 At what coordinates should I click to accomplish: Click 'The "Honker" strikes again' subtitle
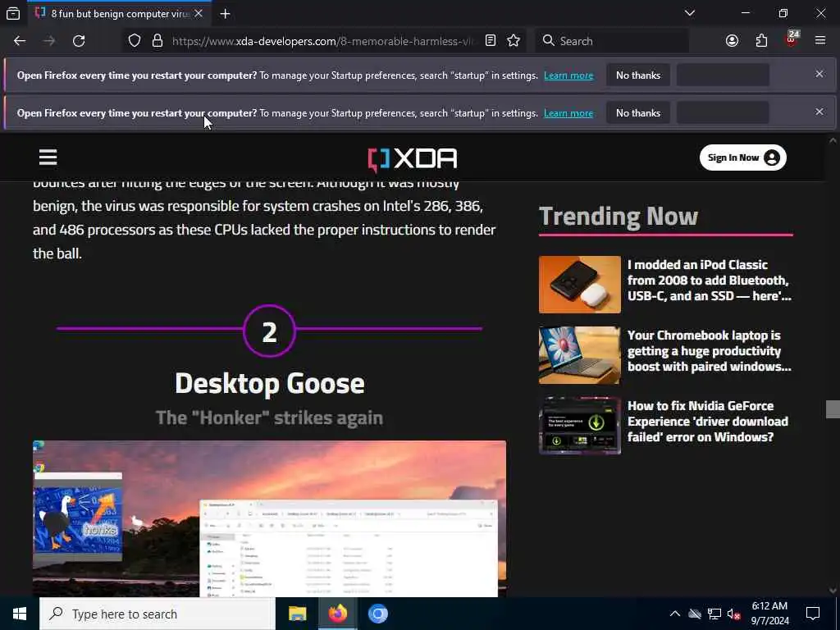tap(269, 418)
